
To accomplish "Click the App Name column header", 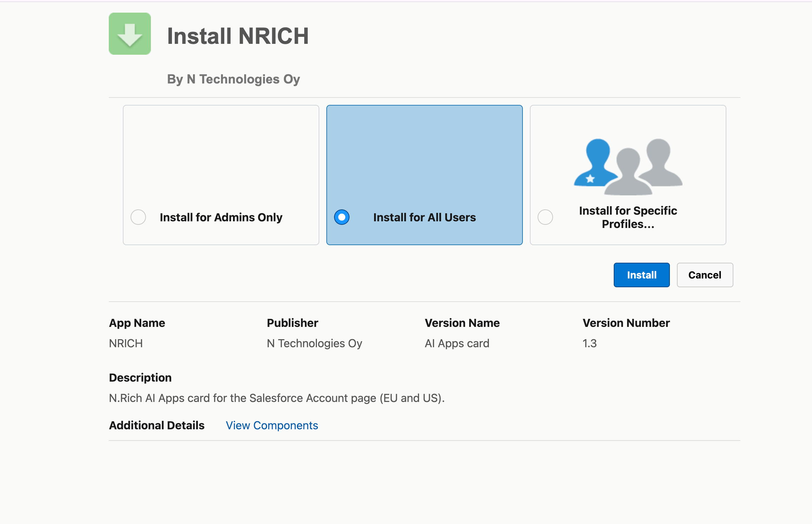I will coord(137,323).
